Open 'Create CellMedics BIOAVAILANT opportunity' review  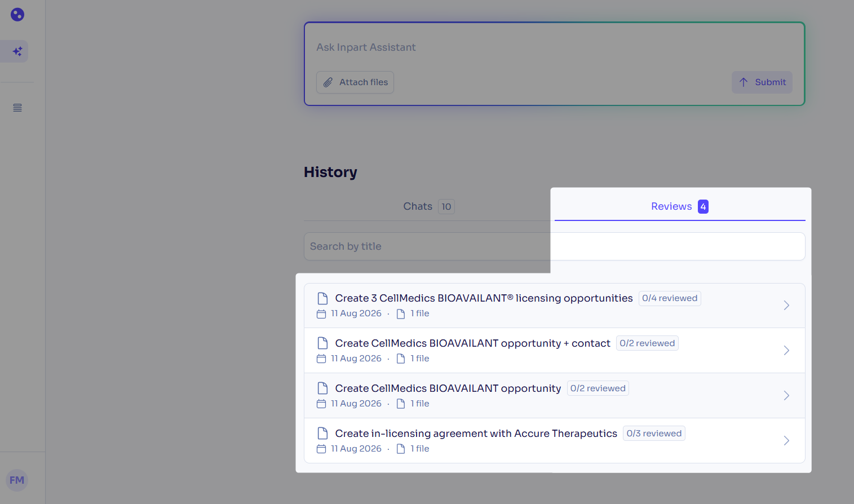(555, 396)
